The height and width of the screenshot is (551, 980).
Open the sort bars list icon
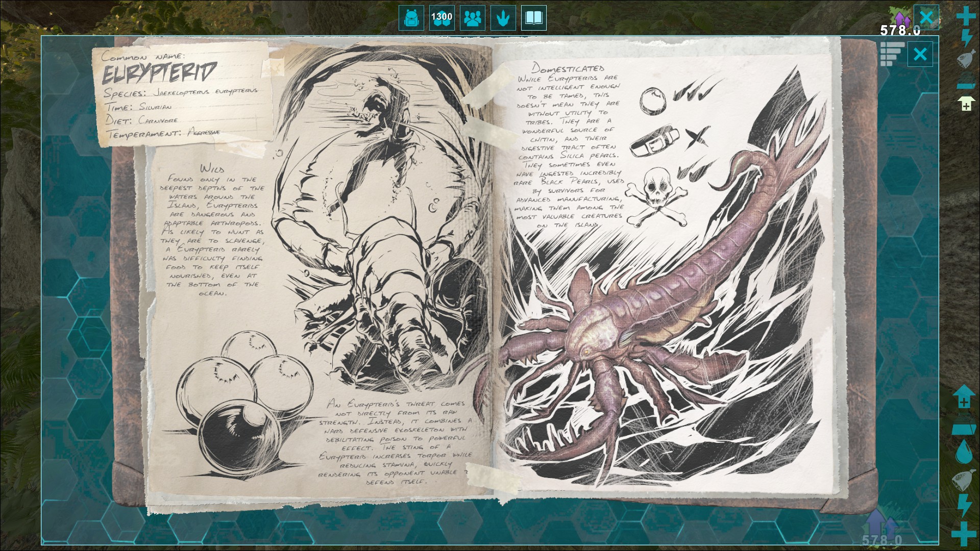892,54
